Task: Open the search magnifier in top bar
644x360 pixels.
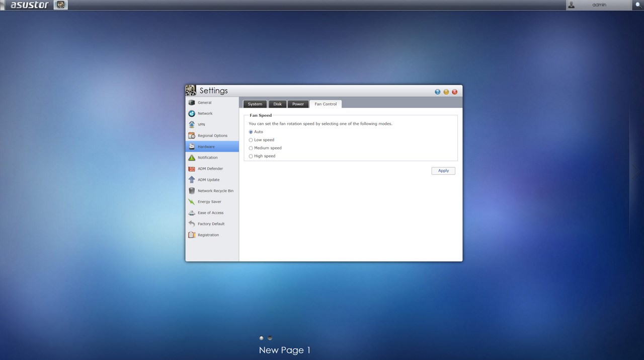Action: click(x=638, y=5)
